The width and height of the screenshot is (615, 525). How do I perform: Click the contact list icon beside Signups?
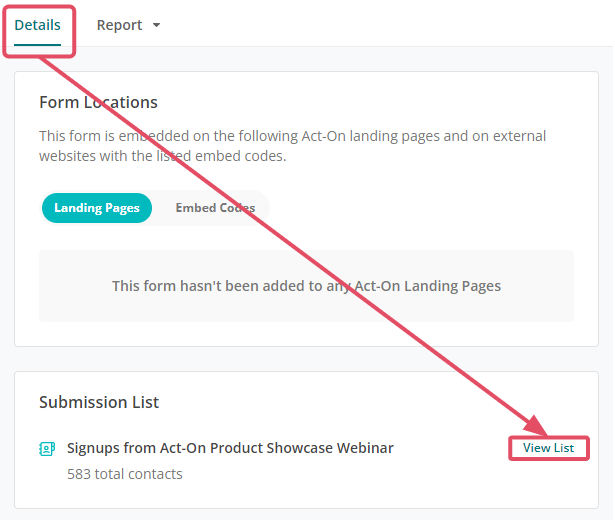point(47,449)
